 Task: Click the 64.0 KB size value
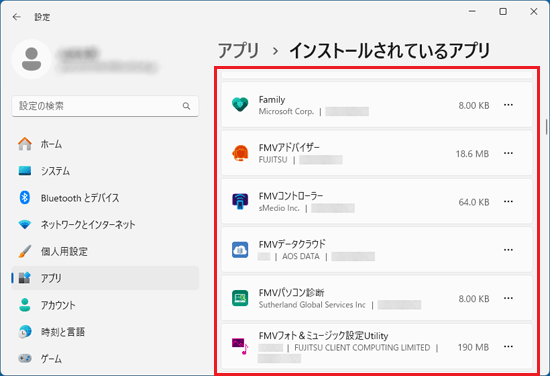click(x=474, y=202)
